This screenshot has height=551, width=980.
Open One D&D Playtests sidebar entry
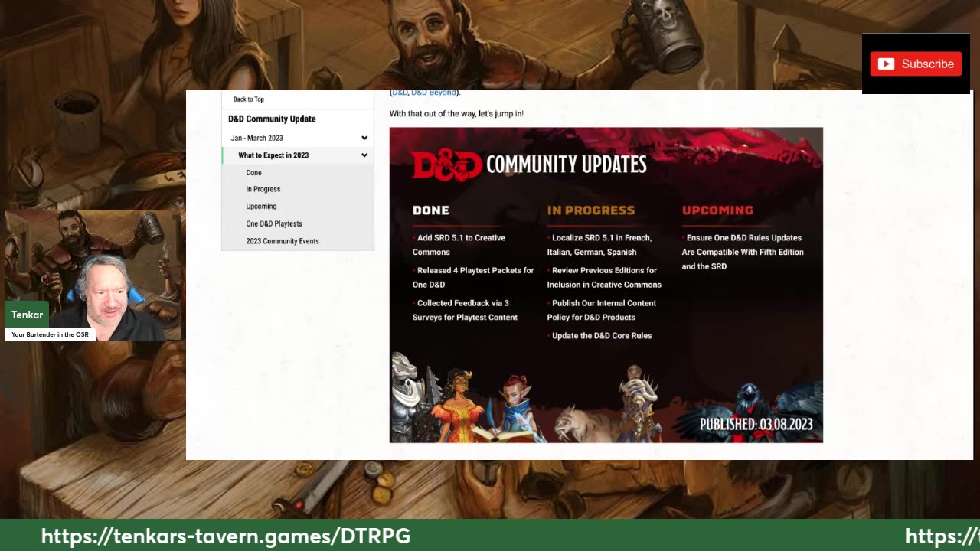click(x=274, y=223)
